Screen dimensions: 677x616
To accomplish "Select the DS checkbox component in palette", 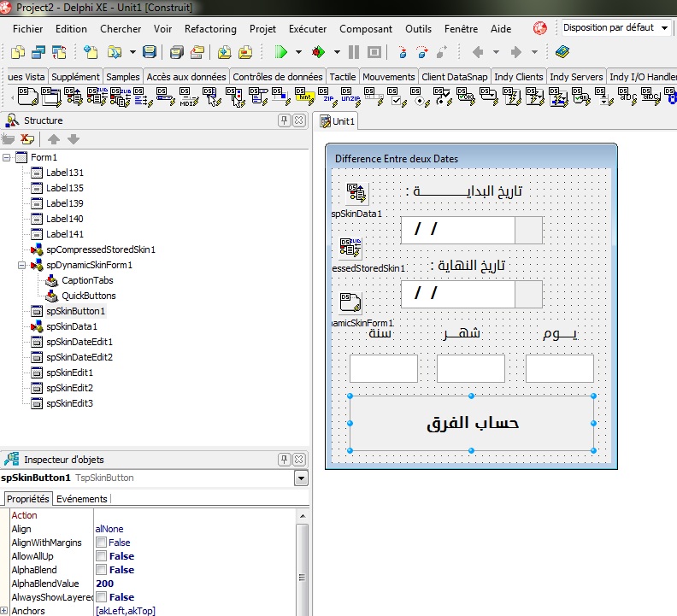I will coord(397,97).
